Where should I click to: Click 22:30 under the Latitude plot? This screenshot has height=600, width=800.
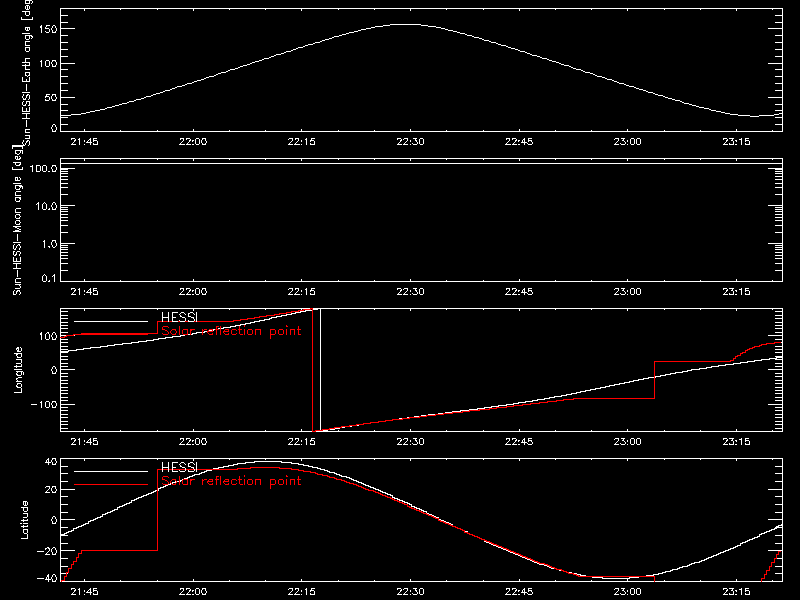pyautogui.click(x=410, y=592)
